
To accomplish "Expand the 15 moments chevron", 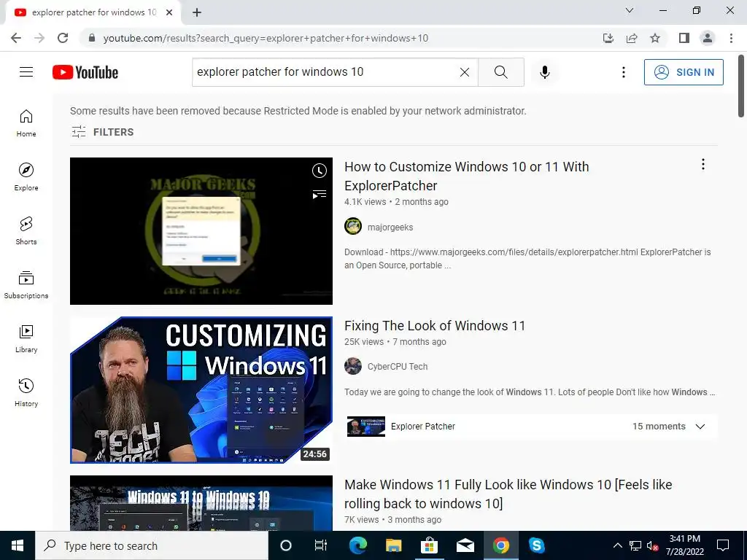I will [700, 426].
